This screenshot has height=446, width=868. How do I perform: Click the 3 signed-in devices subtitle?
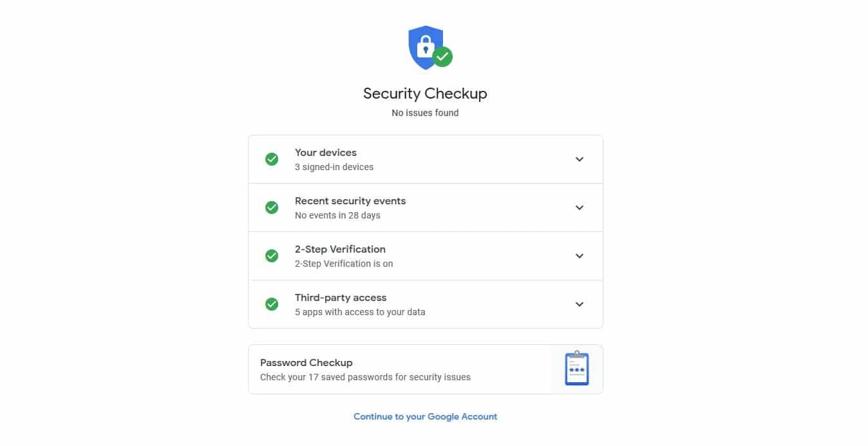click(334, 167)
